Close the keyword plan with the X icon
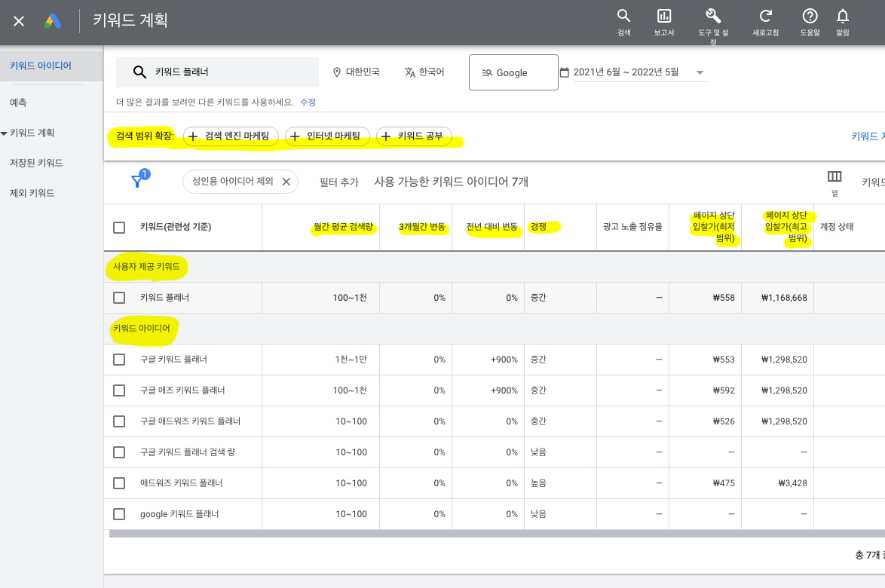The width and height of the screenshot is (885, 588). pos(19,21)
